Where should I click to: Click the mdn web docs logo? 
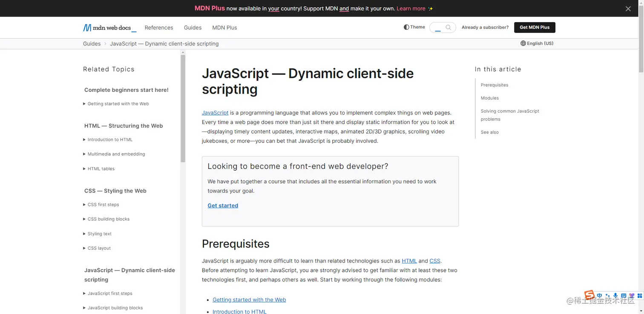coord(109,28)
